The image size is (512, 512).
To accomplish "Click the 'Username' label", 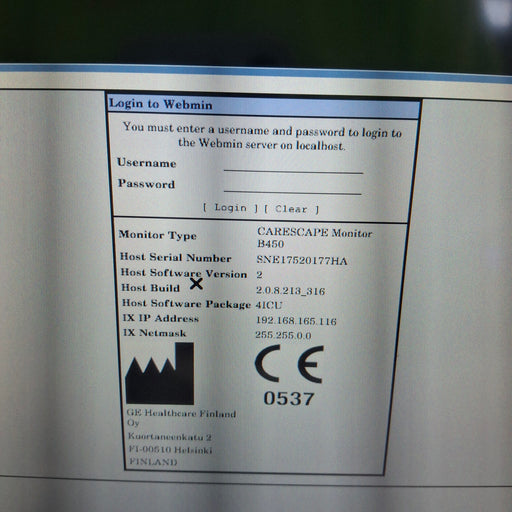I will [x=146, y=163].
